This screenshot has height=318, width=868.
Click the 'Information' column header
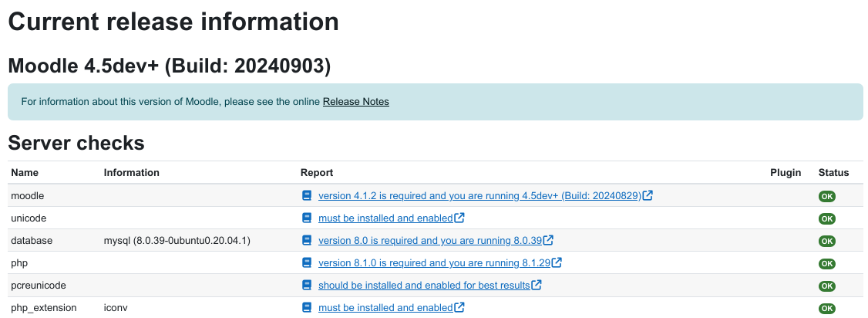point(131,173)
